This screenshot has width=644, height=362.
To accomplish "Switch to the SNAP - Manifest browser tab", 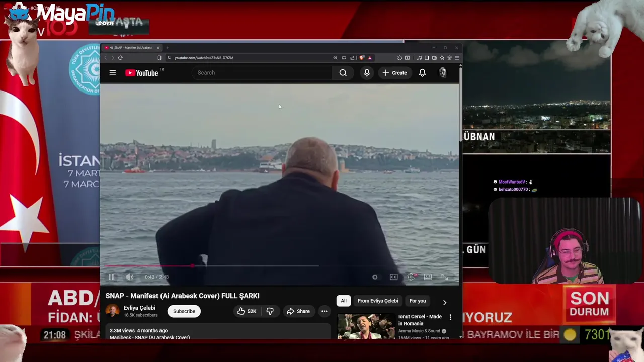I will click(132, 48).
